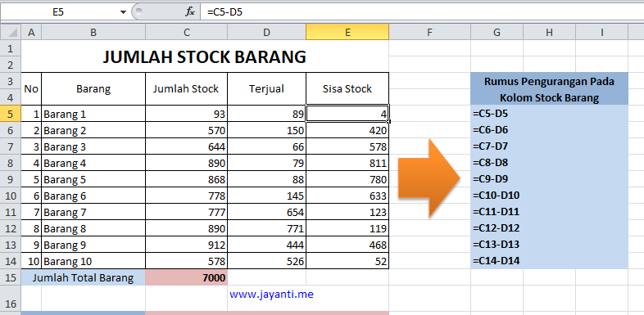Select column A header

tap(31, 32)
